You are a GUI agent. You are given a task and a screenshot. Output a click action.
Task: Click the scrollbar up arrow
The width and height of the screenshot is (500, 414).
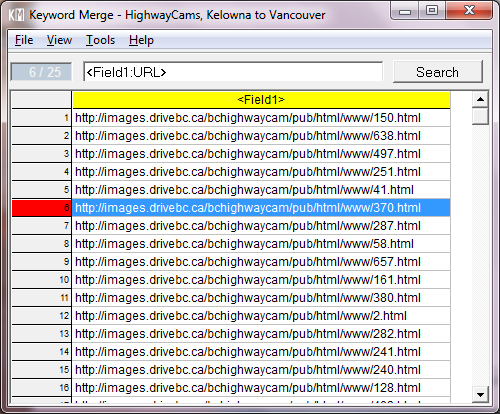pyautogui.click(x=480, y=99)
